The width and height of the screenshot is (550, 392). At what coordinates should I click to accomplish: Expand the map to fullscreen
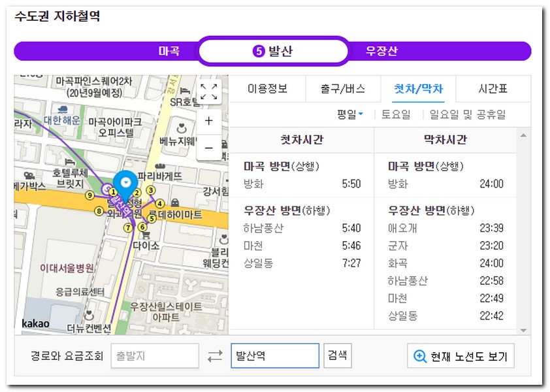click(x=209, y=92)
